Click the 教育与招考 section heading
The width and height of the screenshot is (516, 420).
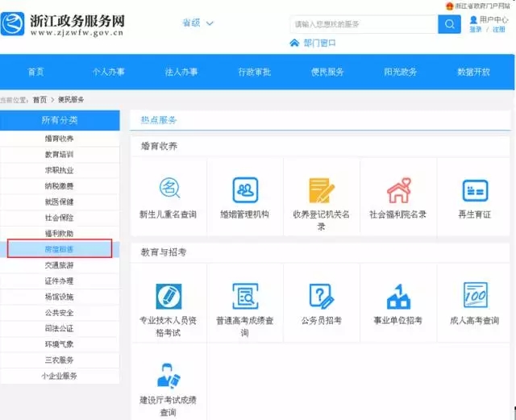[x=164, y=252]
